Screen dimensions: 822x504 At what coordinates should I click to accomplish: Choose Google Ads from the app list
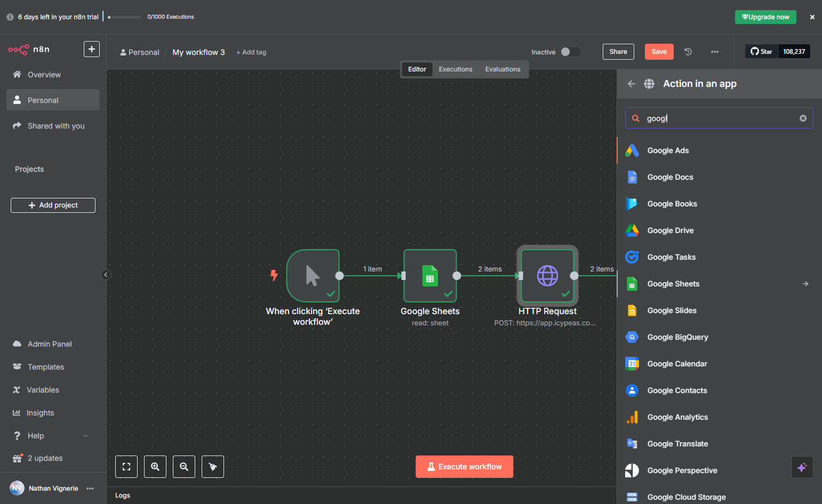tap(719, 150)
